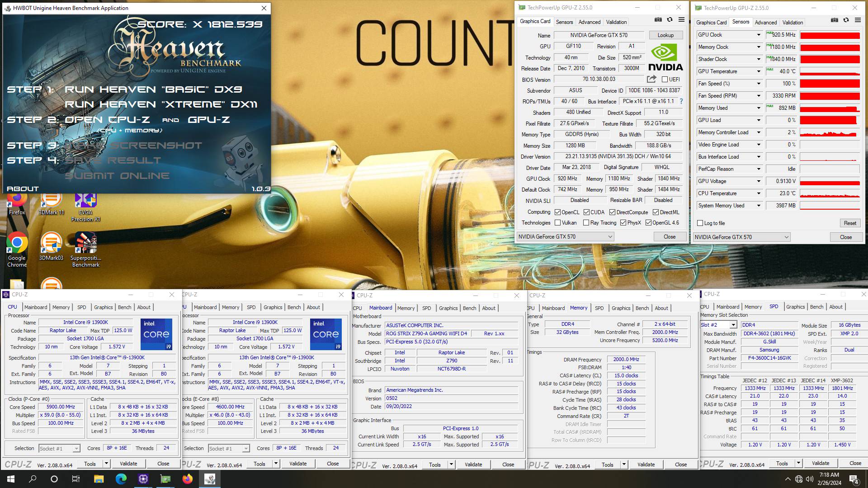Switch to Validation tab in GPU-Z Sensors window
Screen dimensions: 868x488
(x=793, y=23)
